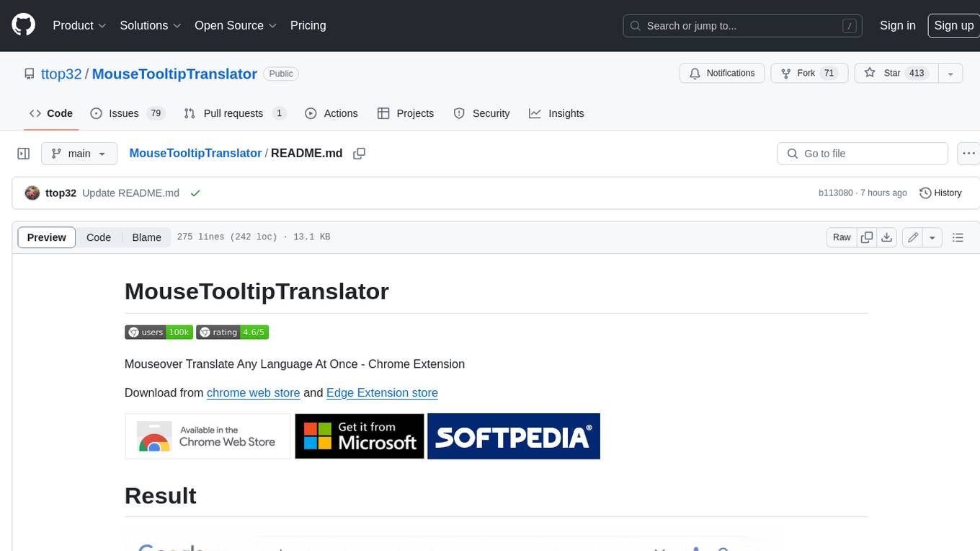
Task: Open ttop32 avatar image
Action: 32,193
